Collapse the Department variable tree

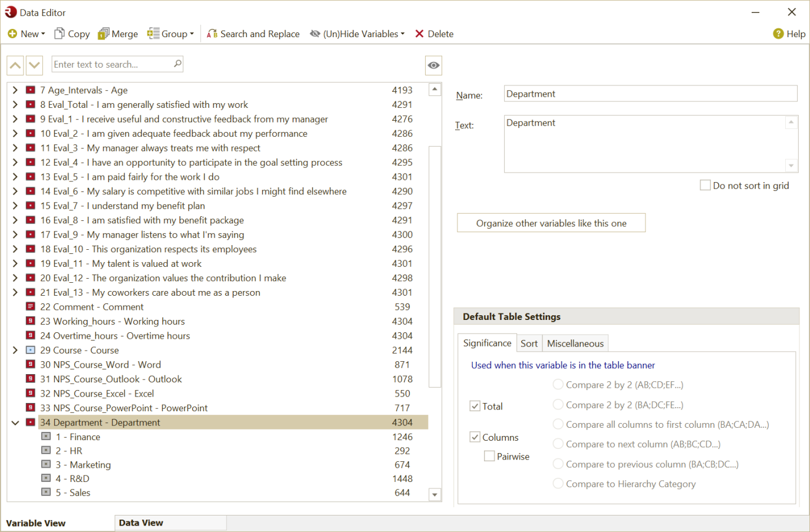(x=15, y=422)
